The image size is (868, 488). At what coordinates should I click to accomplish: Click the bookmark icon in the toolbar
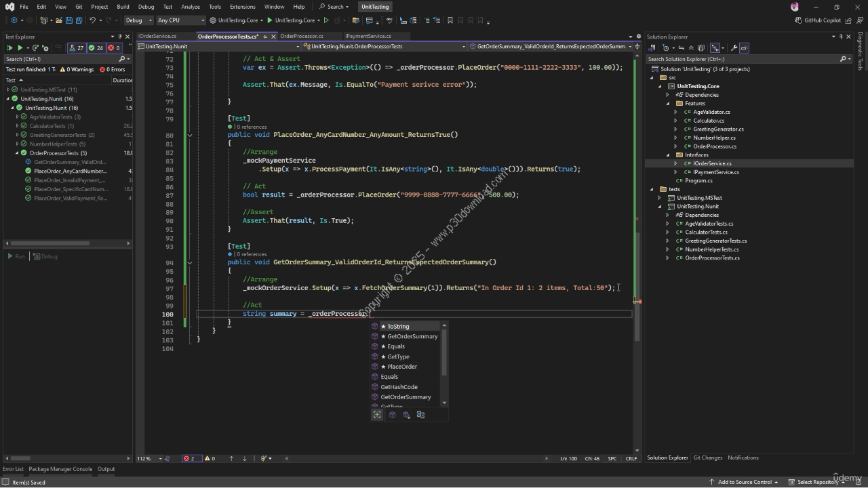click(450, 20)
